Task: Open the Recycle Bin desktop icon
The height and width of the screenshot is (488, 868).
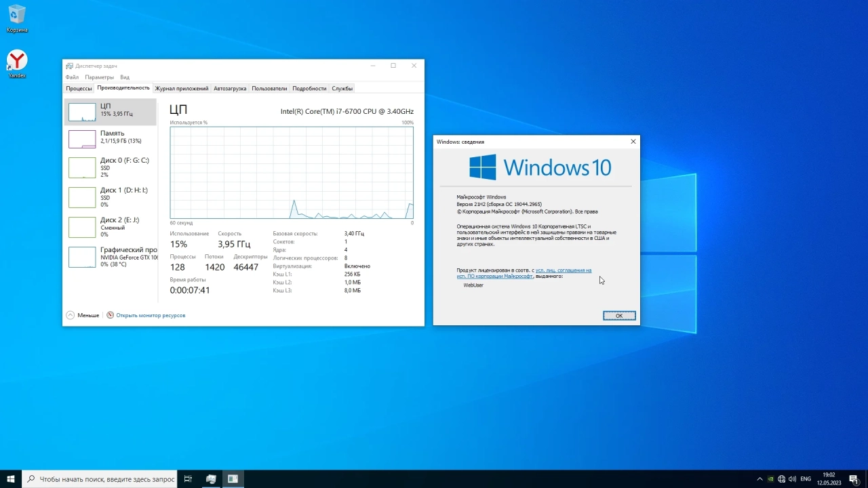Action: [x=17, y=19]
